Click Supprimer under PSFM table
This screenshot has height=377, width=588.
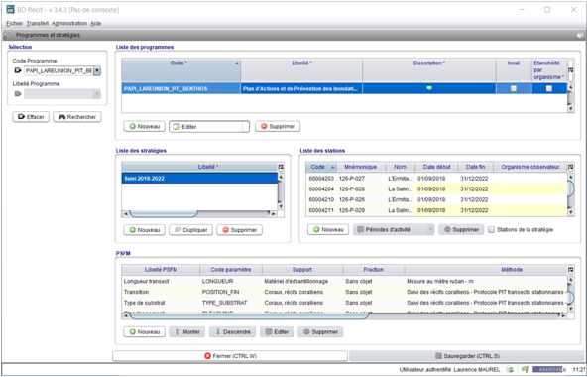(x=320, y=332)
